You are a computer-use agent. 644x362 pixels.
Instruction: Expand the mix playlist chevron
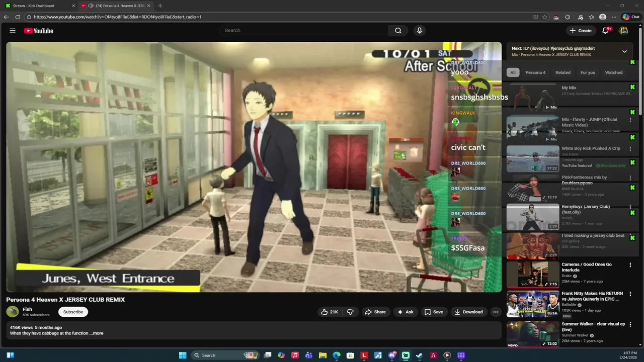624,51
